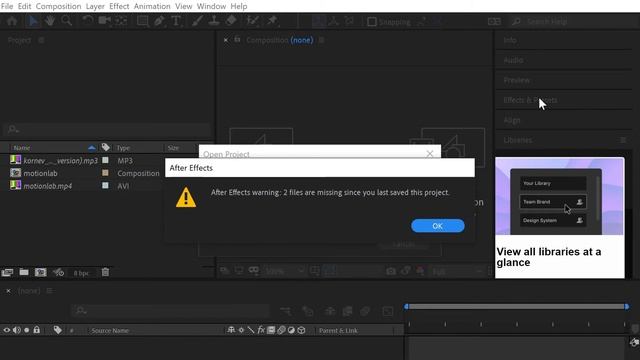The width and height of the screenshot is (640, 360).
Task: Click the Interpret Footage icon
Action: tap(7, 272)
